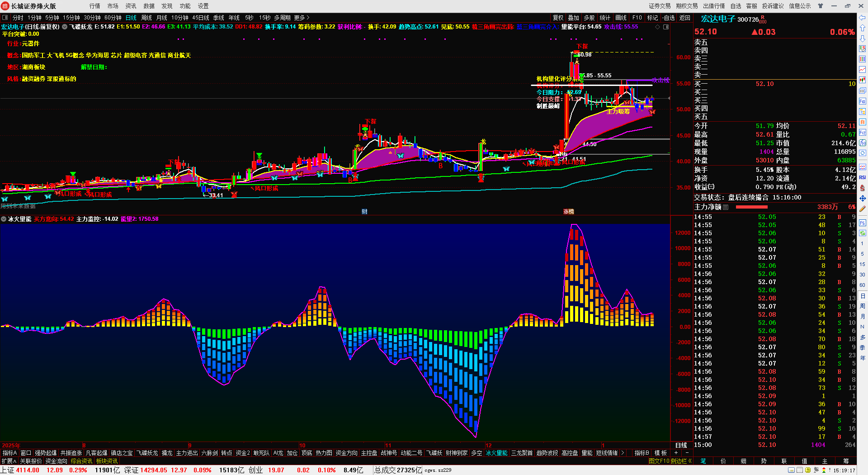This screenshot has width=868, height=475.
Task: Click the small square icon at chart top-left
Action: [5, 18]
